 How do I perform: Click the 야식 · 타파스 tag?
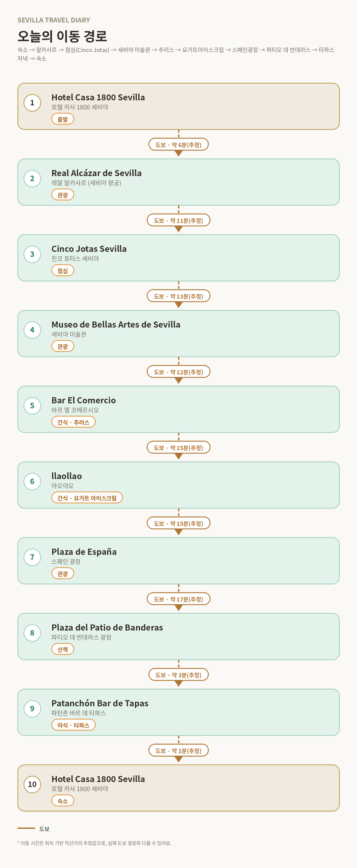(x=73, y=725)
